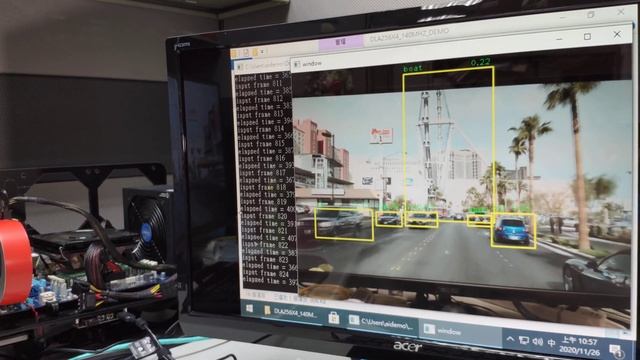Click the console window title bar icon

point(240,67)
